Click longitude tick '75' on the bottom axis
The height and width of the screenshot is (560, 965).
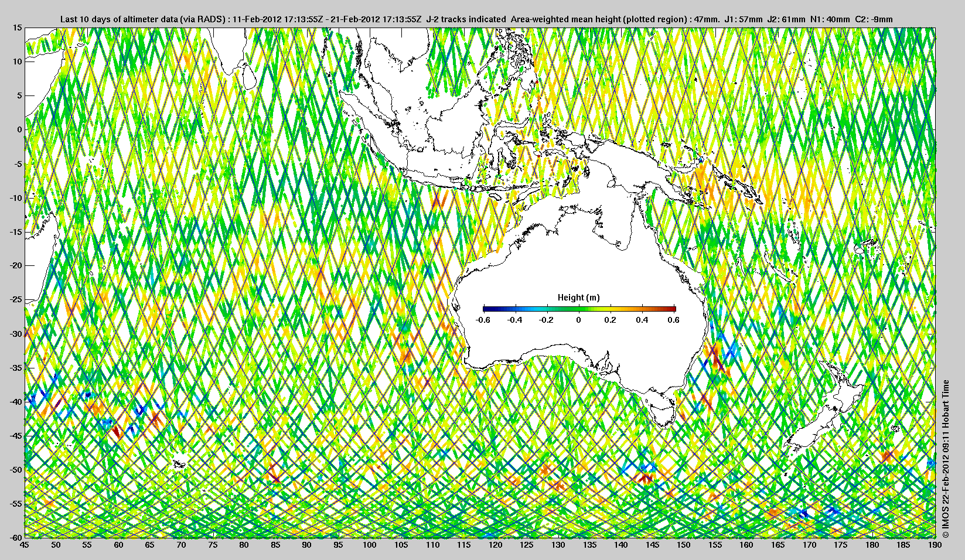pyautogui.click(x=213, y=545)
